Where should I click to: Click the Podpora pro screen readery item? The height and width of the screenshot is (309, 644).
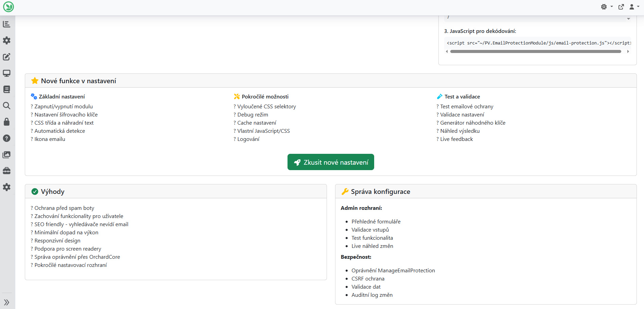[x=66, y=249]
